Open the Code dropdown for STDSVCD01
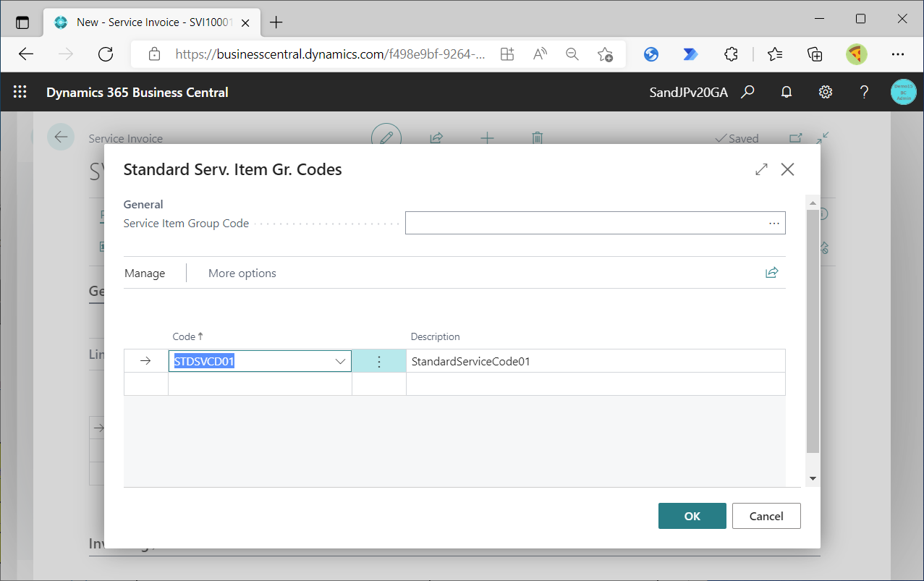Screen dimensions: 924x581 340,360
